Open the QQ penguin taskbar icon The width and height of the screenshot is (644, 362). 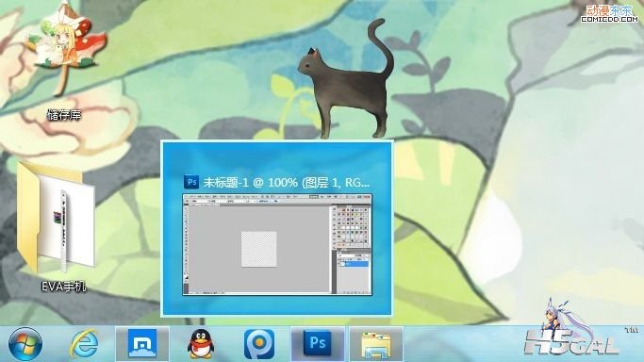(x=201, y=344)
